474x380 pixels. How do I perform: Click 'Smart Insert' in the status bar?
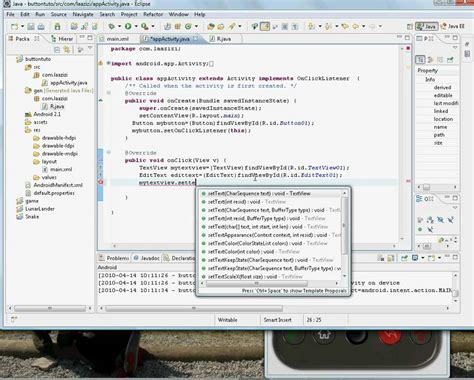point(277,320)
